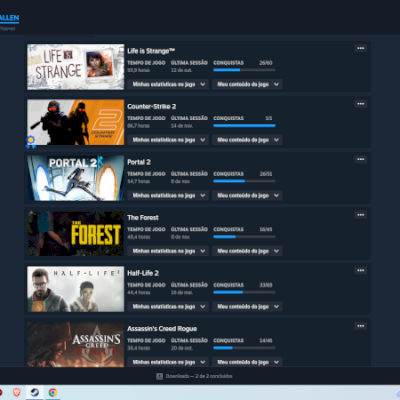The height and width of the screenshot is (400, 400).
Task: Expand Meu conteúdo do jogo for Half-Life 2
Action: coord(247,306)
